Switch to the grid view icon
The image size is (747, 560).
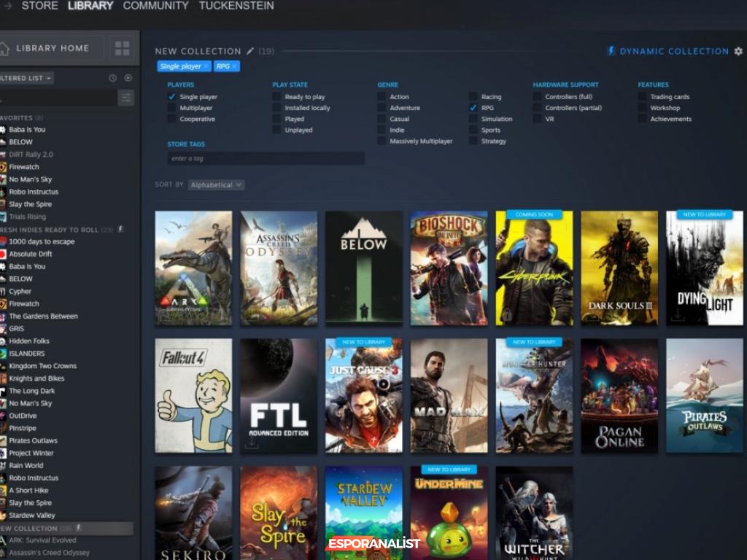(122, 48)
